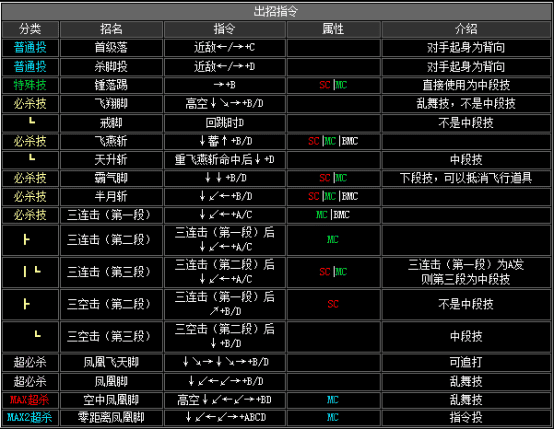Click the 空中凤凰脚 command ending +BD
Image resolution: width=554 pixels, height=430 pixels.
(224, 400)
